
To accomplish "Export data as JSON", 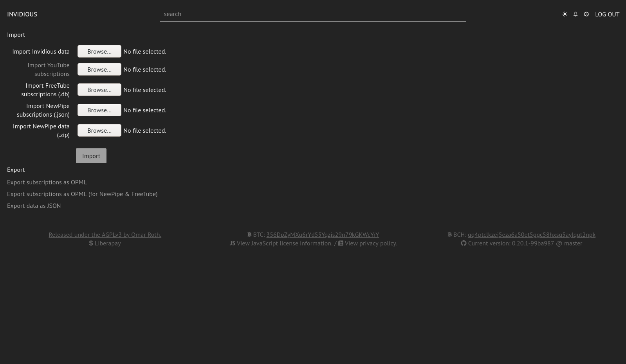I will (34, 205).
